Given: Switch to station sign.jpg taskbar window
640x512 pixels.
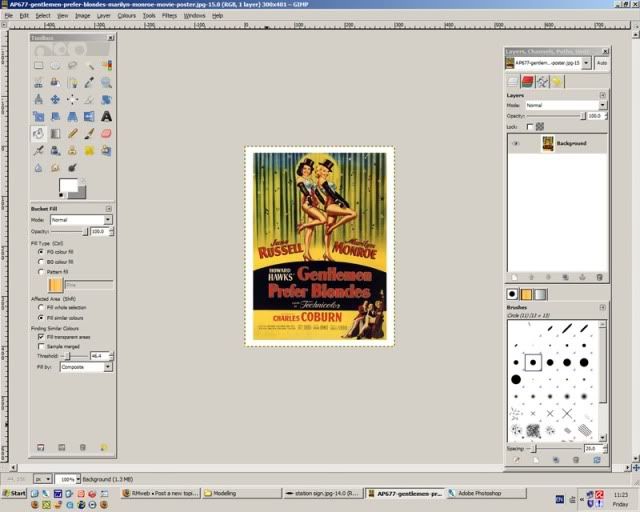Looking at the screenshot, I should click(x=322, y=493).
